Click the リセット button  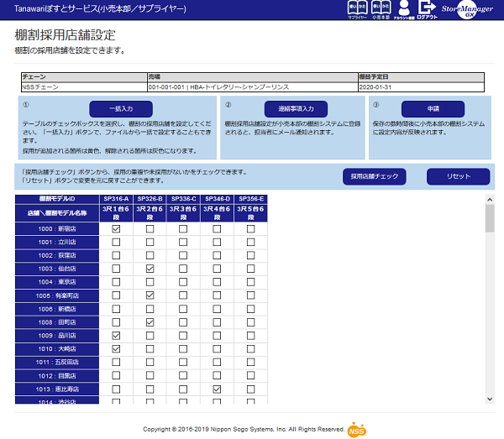pyautogui.click(x=458, y=177)
